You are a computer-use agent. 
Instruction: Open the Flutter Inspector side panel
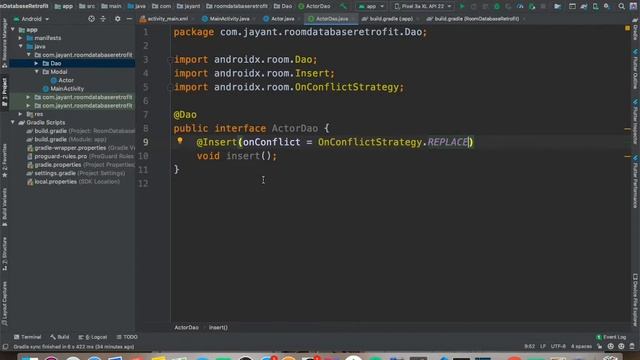click(636, 121)
